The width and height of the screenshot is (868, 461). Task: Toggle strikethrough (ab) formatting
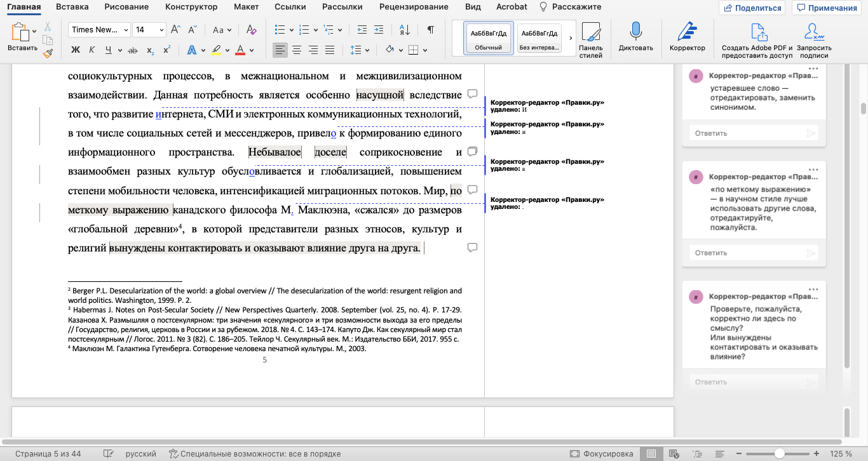coord(133,50)
